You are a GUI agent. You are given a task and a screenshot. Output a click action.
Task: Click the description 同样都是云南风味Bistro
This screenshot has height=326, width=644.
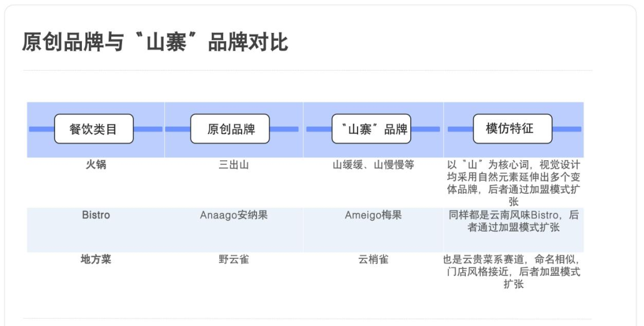click(x=514, y=221)
